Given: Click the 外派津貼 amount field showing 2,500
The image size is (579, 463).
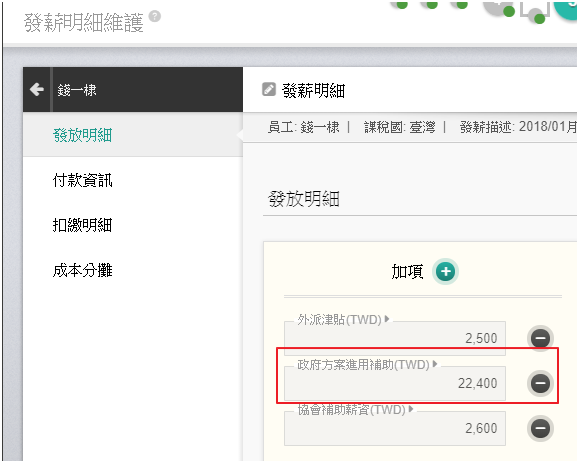Looking at the screenshot, I should [x=395, y=339].
